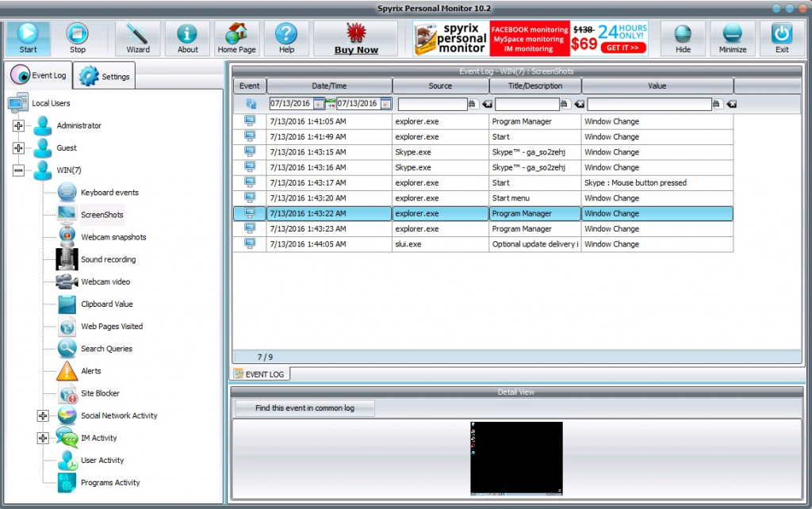Open the start date calendar picker

click(319, 104)
